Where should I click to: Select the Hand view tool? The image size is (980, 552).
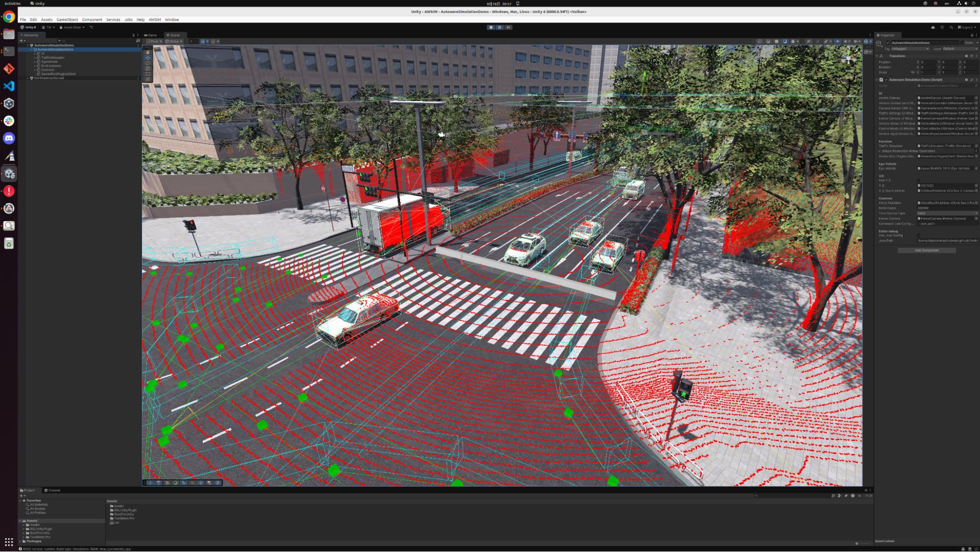pyautogui.click(x=148, y=52)
